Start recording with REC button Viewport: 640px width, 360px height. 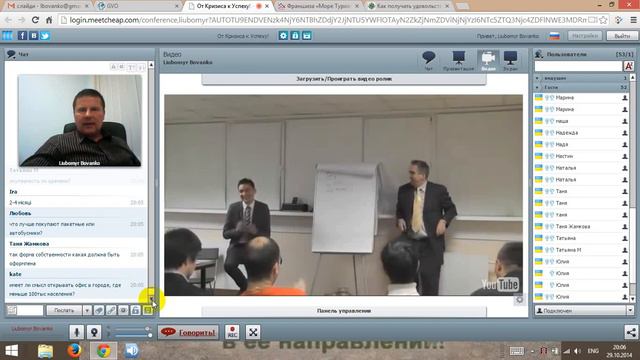click(x=232, y=332)
